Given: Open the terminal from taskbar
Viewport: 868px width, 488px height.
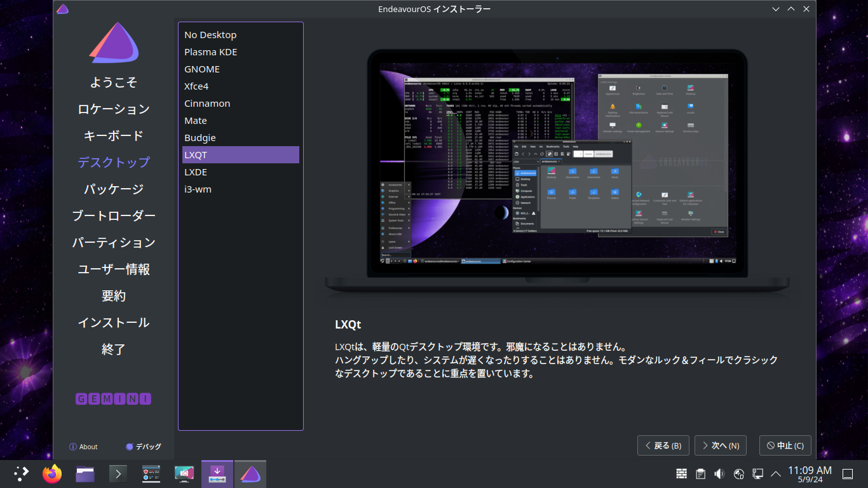Looking at the screenshot, I should 118,473.
